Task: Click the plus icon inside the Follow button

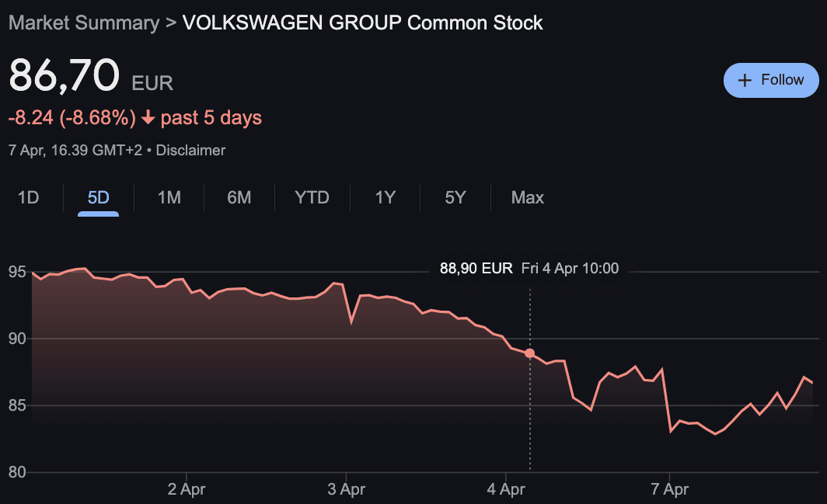Action: point(747,80)
